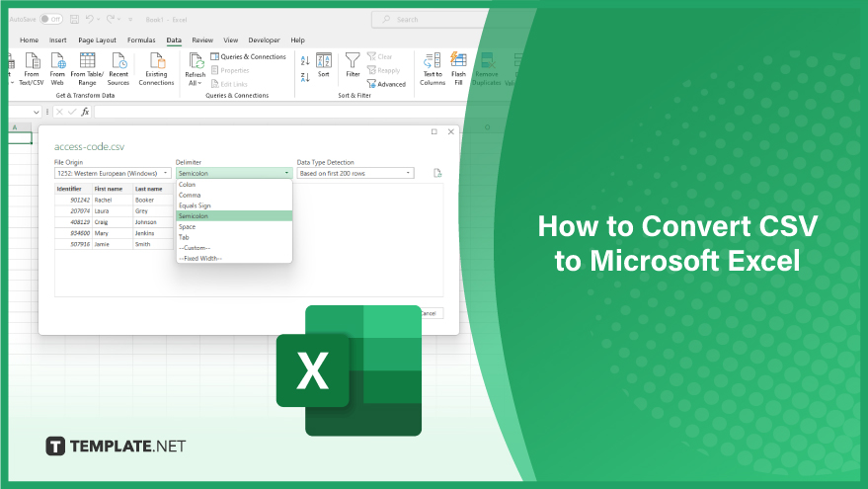Image resolution: width=868 pixels, height=489 pixels.
Task: Click Edit Links in ribbon
Action: point(229,84)
